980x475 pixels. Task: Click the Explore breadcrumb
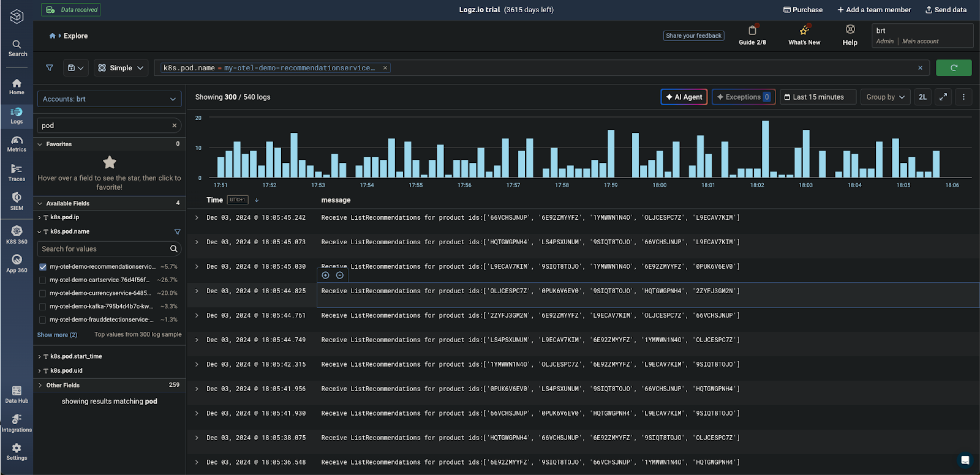(76, 36)
